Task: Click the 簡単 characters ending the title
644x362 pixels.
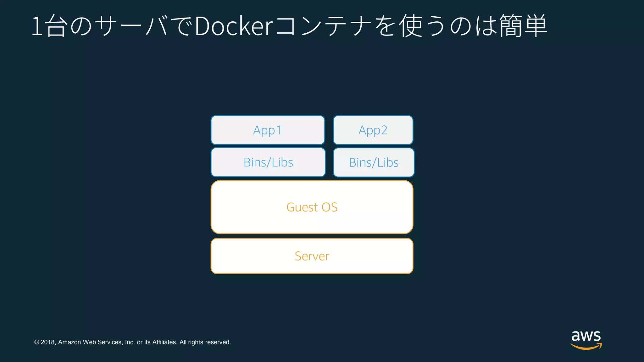Action: pos(523,26)
